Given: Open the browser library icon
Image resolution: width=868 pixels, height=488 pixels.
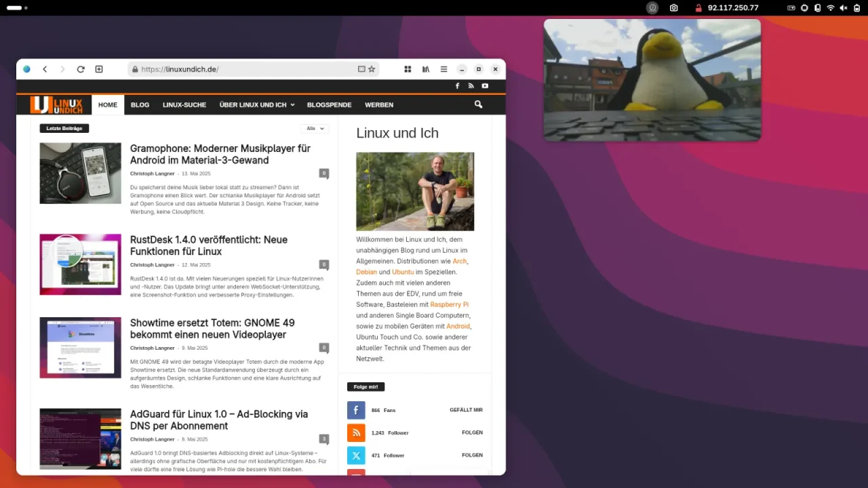Looking at the screenshot, I should coord(426,69).
